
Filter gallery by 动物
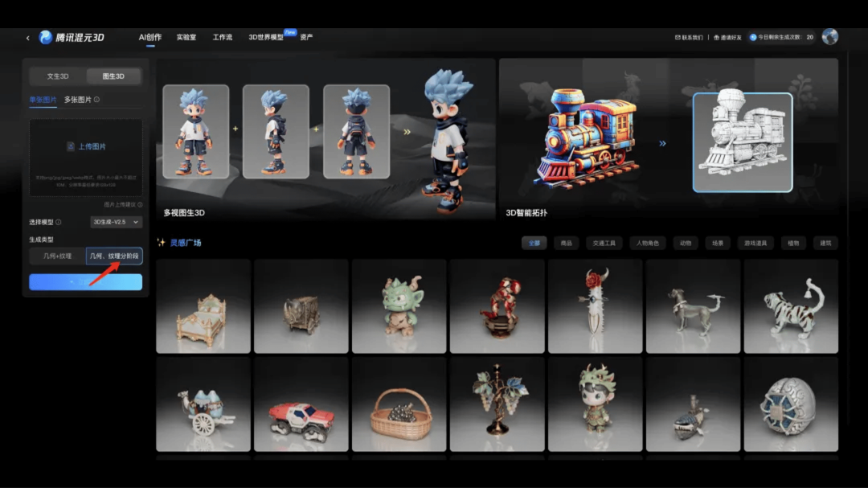[x=686, y=243]
